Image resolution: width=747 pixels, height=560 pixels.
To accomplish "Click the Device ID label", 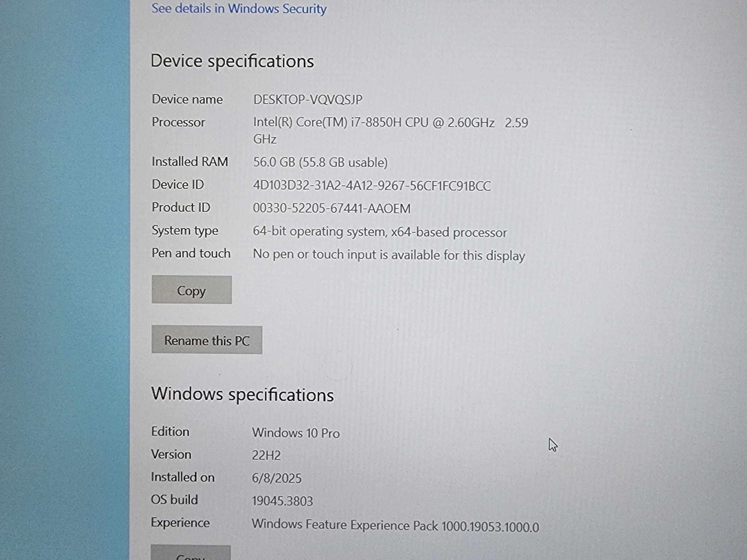I will click(178, 184).
